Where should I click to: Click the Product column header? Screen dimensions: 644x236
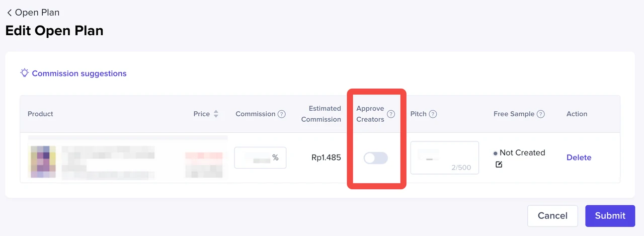pos(40,114)
